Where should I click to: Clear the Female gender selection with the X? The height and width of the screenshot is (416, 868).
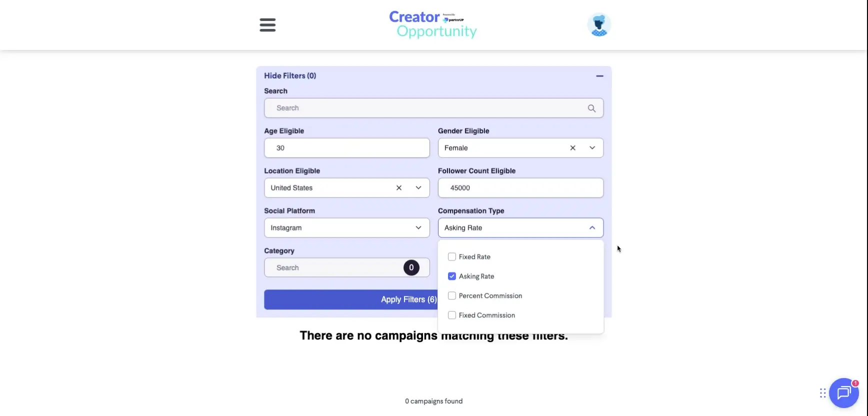tap(572, 148)
